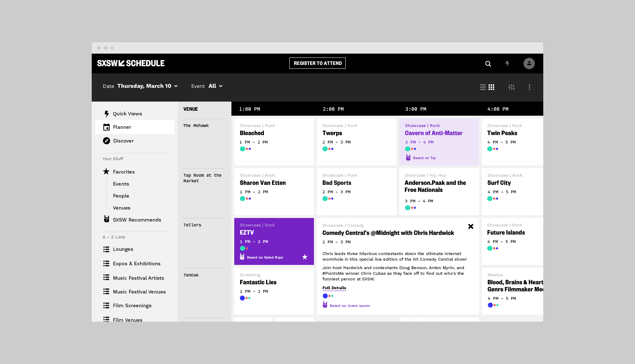Expand the Event All dropdown
Viewport: 635px width, 364px height.
[216, 86]
